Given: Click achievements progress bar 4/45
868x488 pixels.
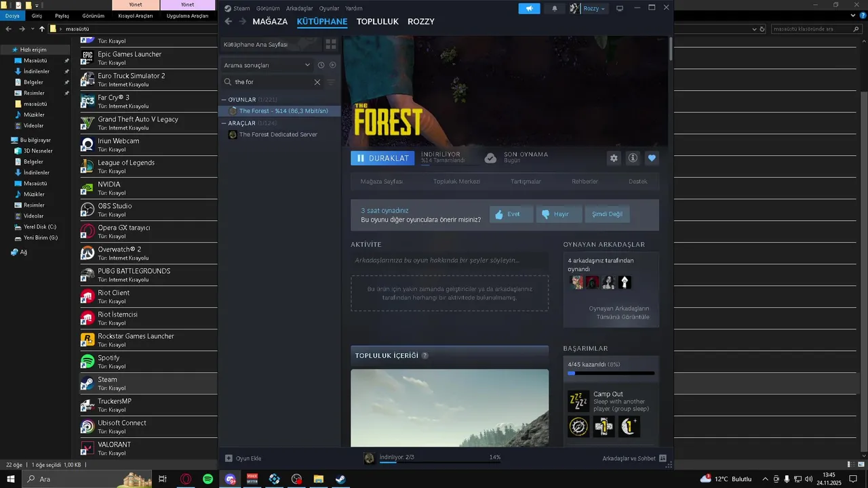Looking at the screenshot, I should pyautogui.click(x=611, y=373).
